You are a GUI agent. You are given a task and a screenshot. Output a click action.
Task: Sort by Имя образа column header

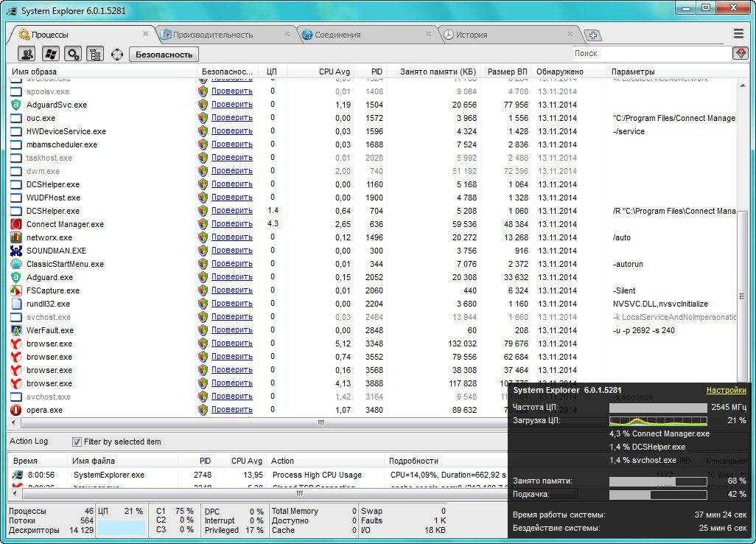tap(101, 72)
